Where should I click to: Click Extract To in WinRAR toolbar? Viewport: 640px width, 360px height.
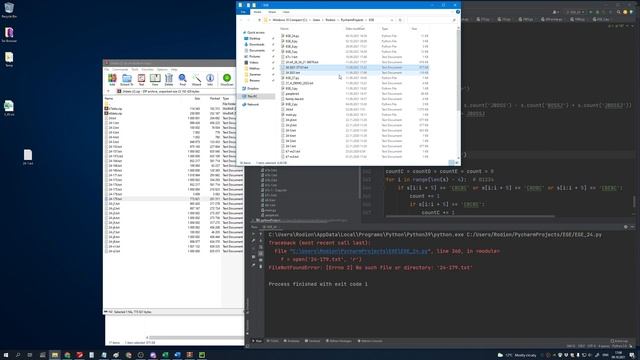coord(127,79)
